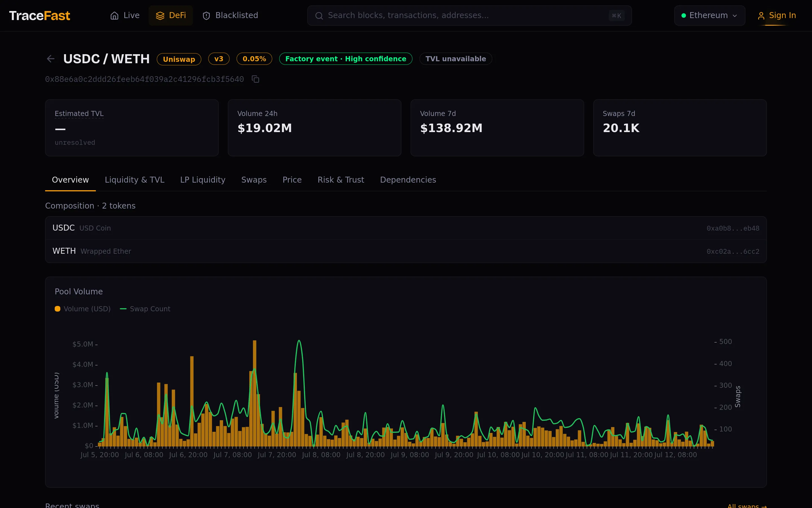Click the Composition · 2 tokens heading
Viewport: 812px width, 508px height.
click(x=90, y=206)
